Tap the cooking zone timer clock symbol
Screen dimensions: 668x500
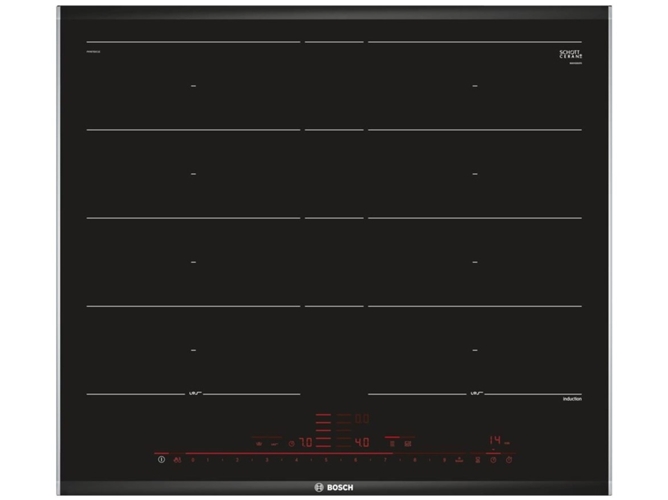tap(493, 460)
